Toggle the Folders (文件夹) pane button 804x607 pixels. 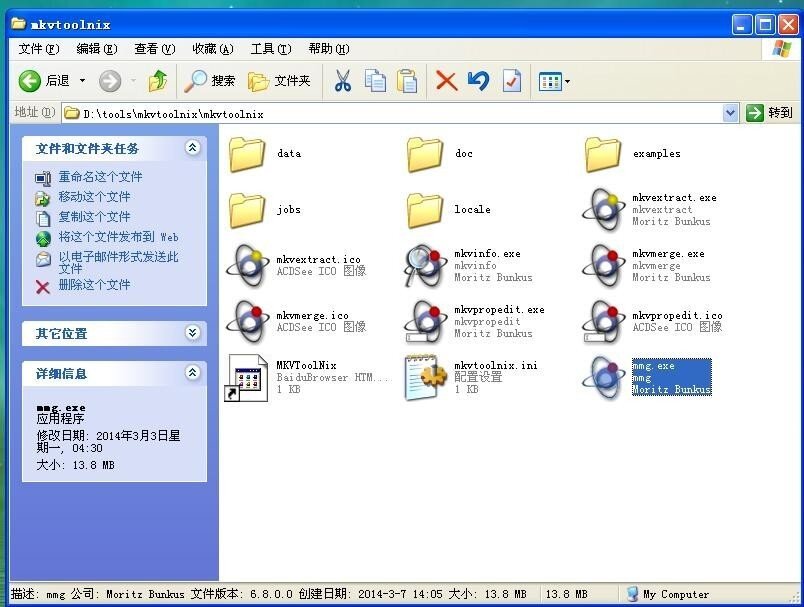pyautogui.click(x=279, y=81)
